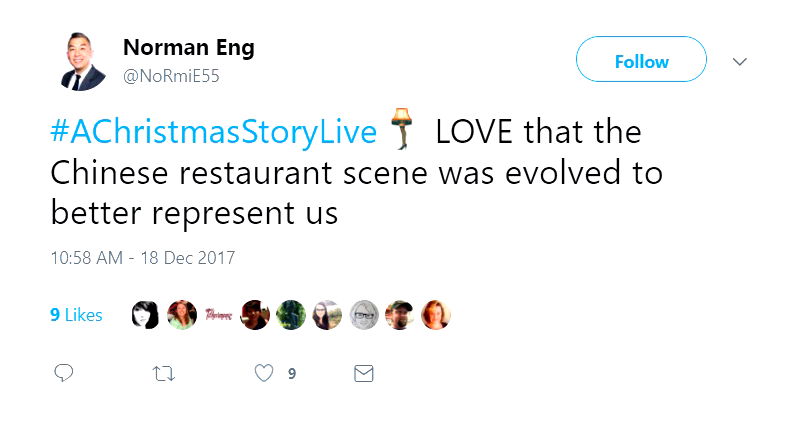Viewport: 800px width, 421px height.
Task: Click the reply speech bubble icon
Action: coord(63,373)
